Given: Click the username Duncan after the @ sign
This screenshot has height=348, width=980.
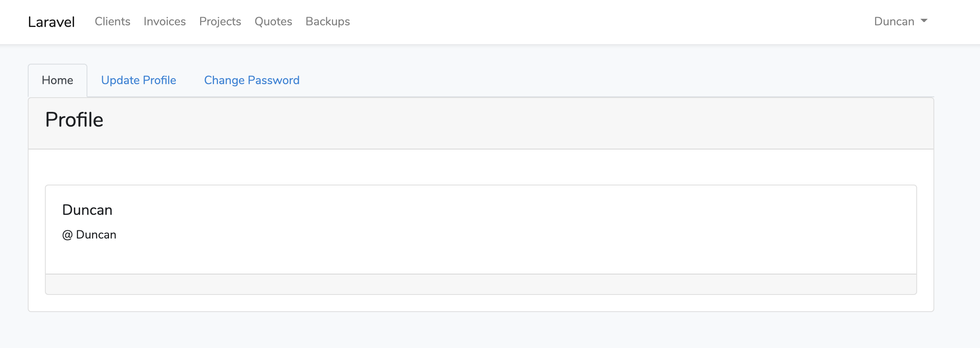Looking at the screenshot, I should (96, 235).
